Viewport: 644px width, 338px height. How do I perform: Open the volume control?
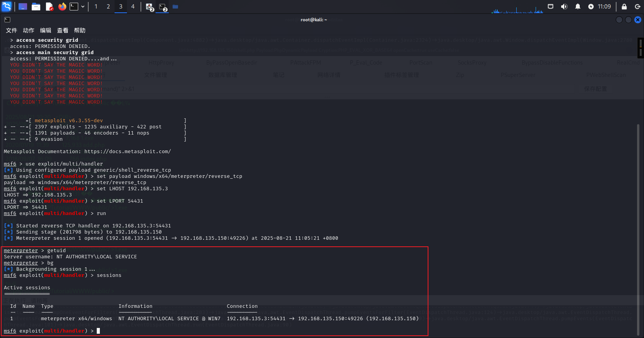click(564, 7)
